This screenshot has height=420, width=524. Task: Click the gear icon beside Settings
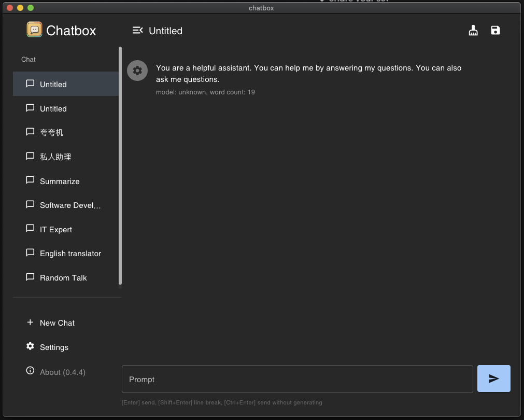30,346
